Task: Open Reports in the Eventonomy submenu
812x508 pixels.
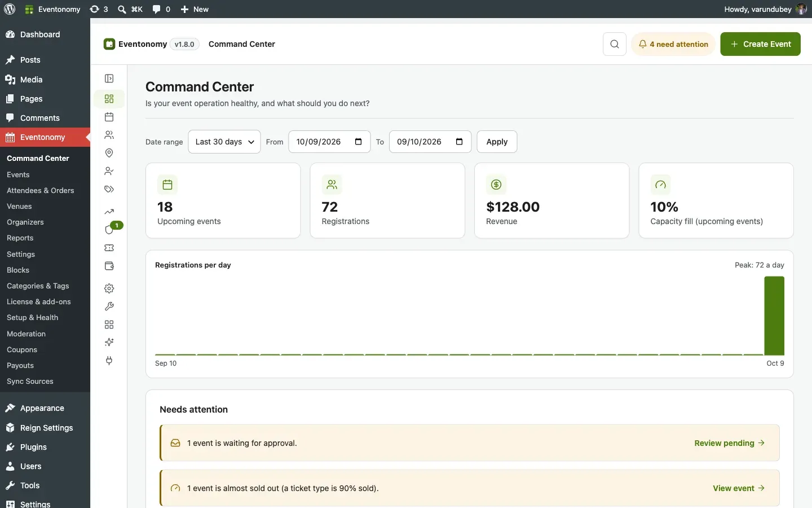Action: (x=20, y=238)
